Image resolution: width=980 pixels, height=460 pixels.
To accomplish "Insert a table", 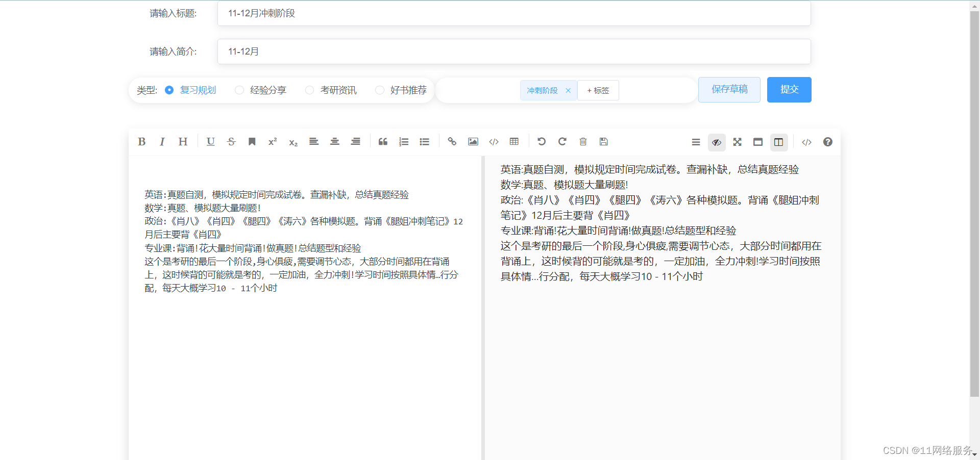I will (x=514, y=142).
